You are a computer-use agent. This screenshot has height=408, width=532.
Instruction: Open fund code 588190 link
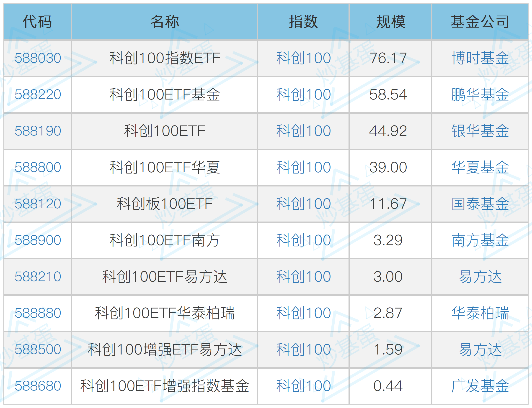38,131
